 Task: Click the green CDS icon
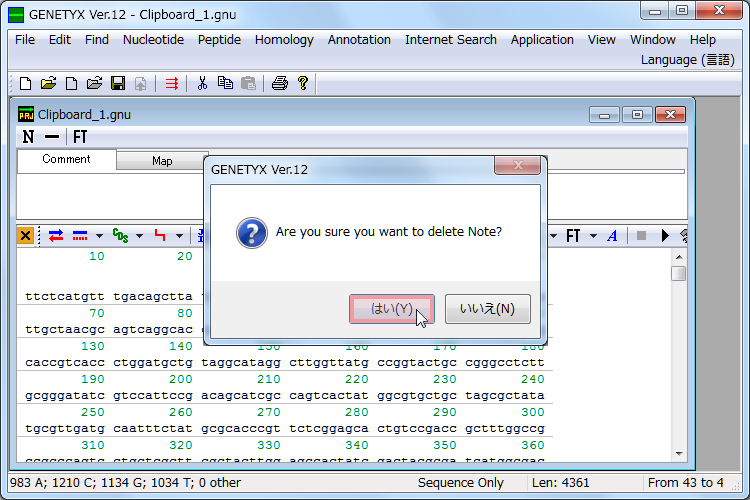(120, 235)
